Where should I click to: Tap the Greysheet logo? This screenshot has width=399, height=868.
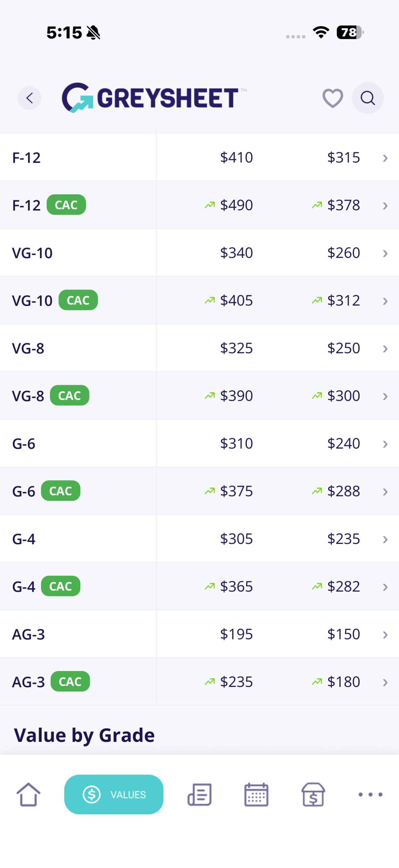pyautogui.click(x=151, y=98)
